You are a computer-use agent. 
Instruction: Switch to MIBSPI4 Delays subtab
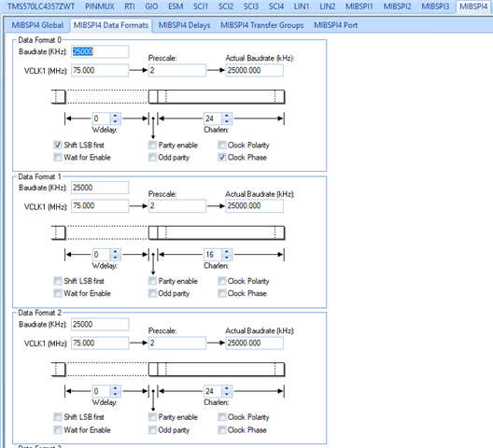(x=184, y=25)
